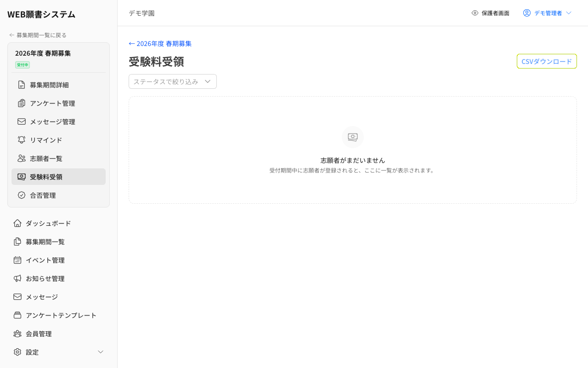The width and height of the screenshot is (588, 368).
Task: Open the ステータスで絞り込み dropdown
Action: [x=173, y=81]
